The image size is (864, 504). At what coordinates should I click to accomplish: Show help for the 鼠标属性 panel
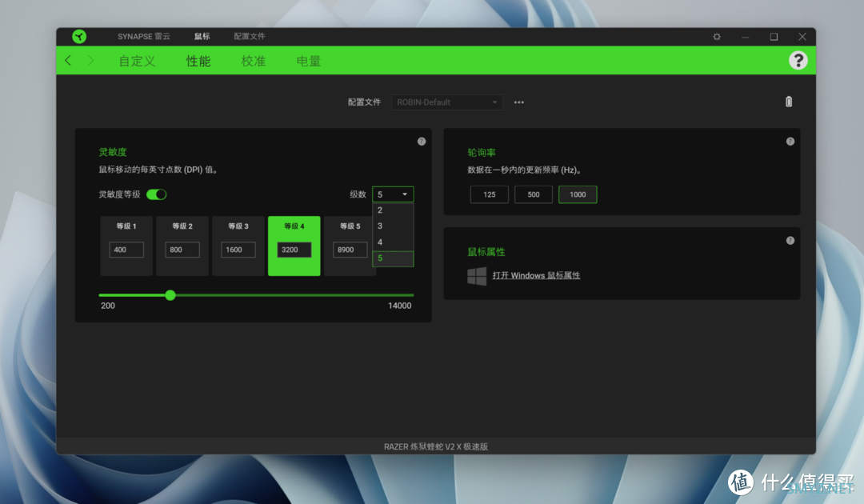[x=790, y=240]
